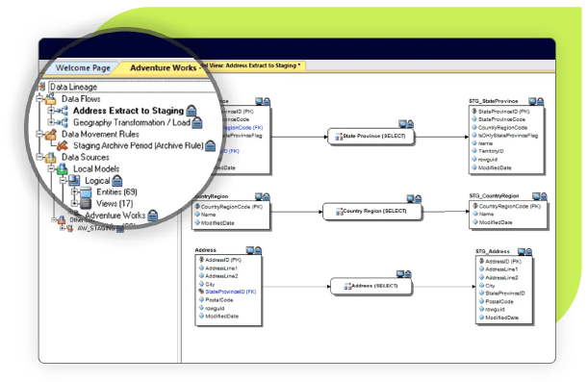
Task: Click the Entities (69) table icon
Action: coord(86,192)
